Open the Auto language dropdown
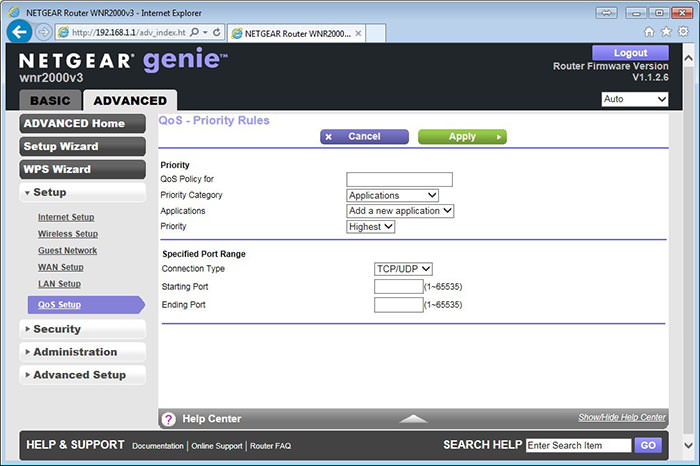The width and height of the screenshot is (700, 466). 635,100
